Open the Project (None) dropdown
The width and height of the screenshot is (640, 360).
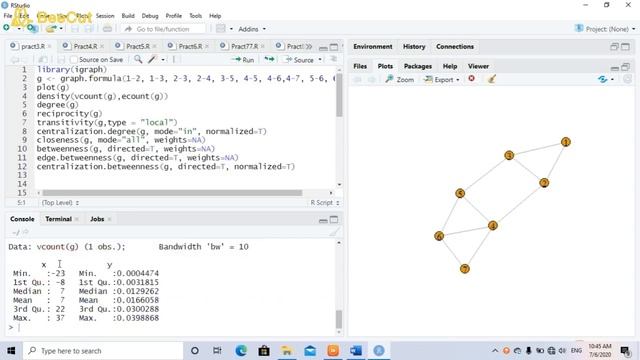605,29
